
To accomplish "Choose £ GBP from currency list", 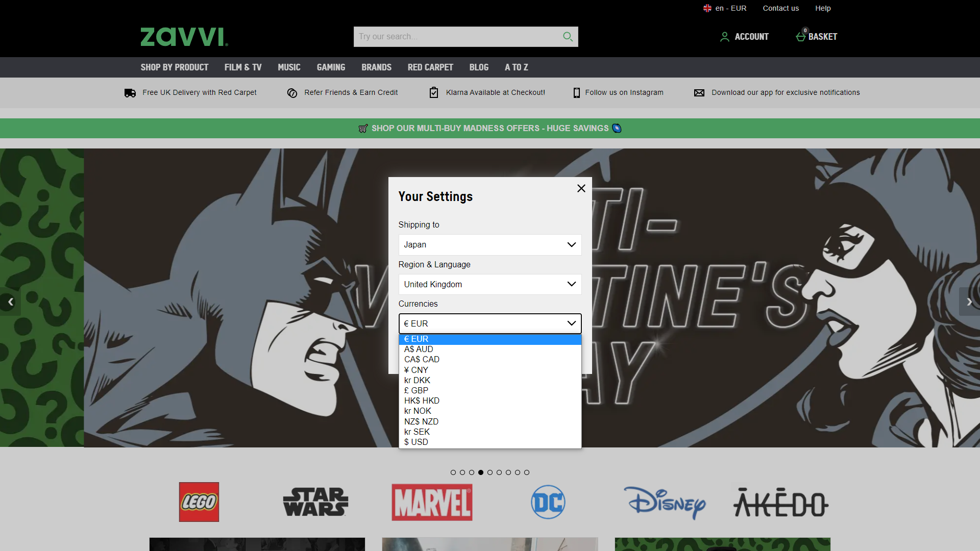I will click(490, 391).
